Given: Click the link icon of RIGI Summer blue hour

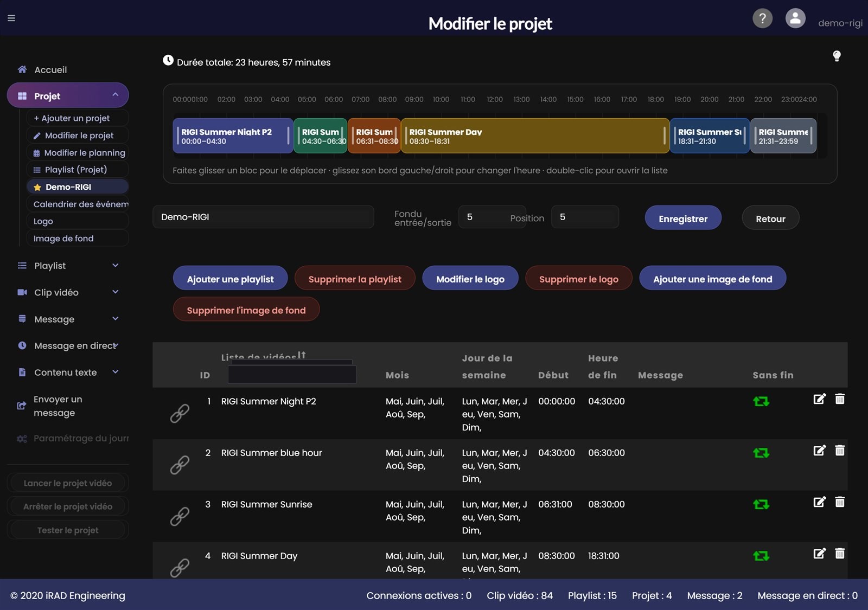Looking at the screenshot, I should [x=180, y=465].
